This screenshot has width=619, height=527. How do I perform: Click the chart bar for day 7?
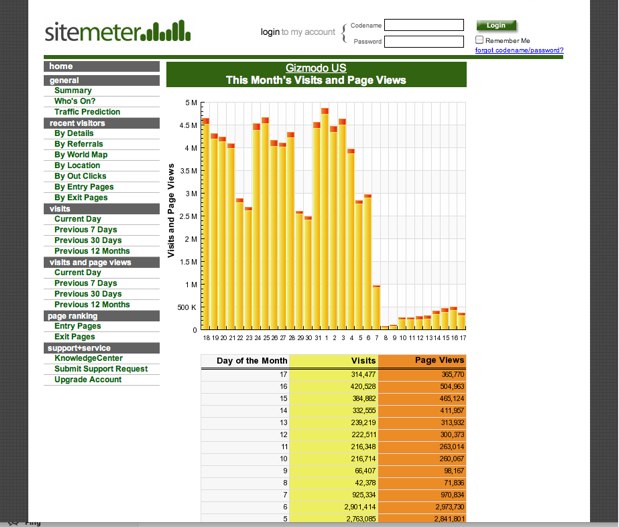(x=376, y=307)
